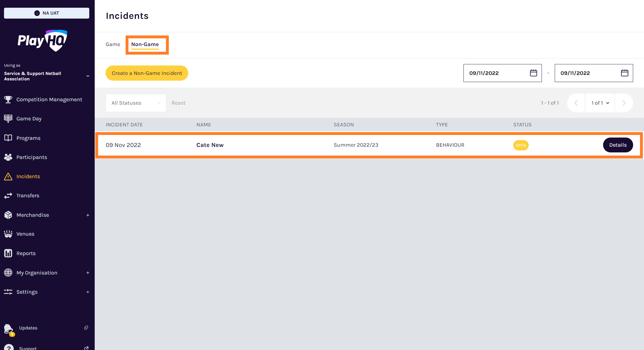Open the end date calendar picker icon

coord(625,73)
